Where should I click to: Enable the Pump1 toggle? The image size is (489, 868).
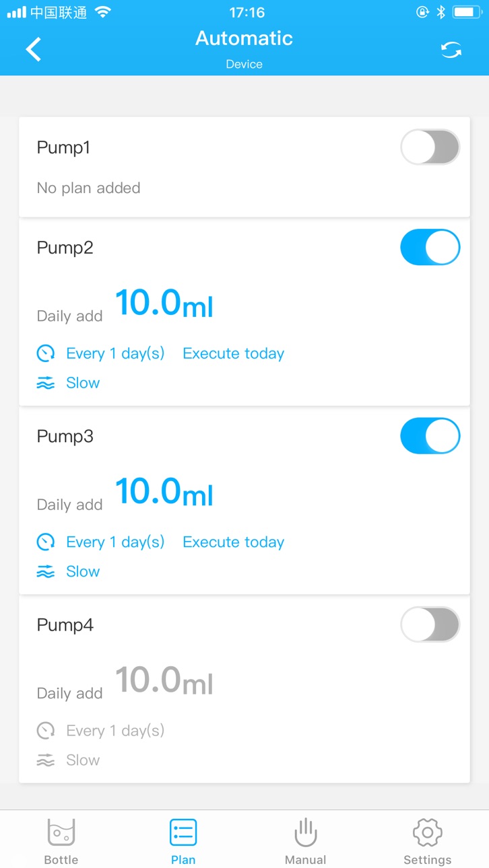pos(430,147)
